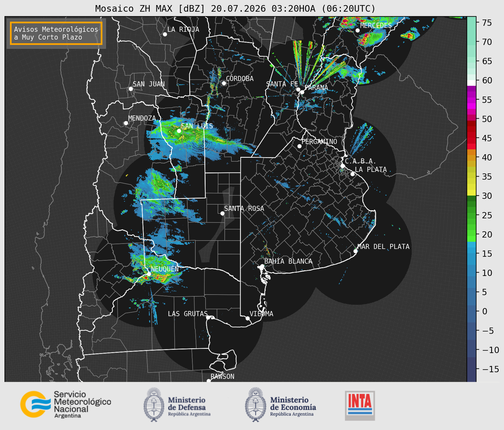The image size is (504, 430).
Task: Click the La Rioja city label
Action: pyautogui.click(x=183, y=29)
